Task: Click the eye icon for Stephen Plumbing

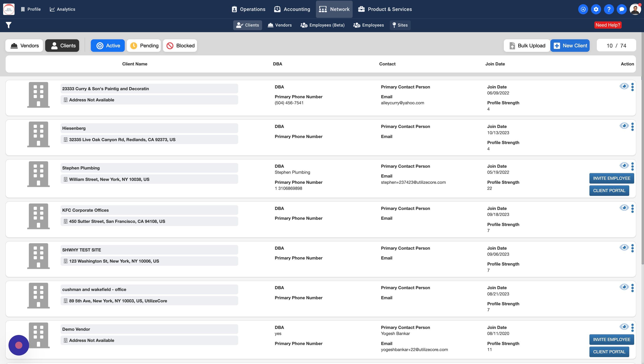Action: click(624, 165)
